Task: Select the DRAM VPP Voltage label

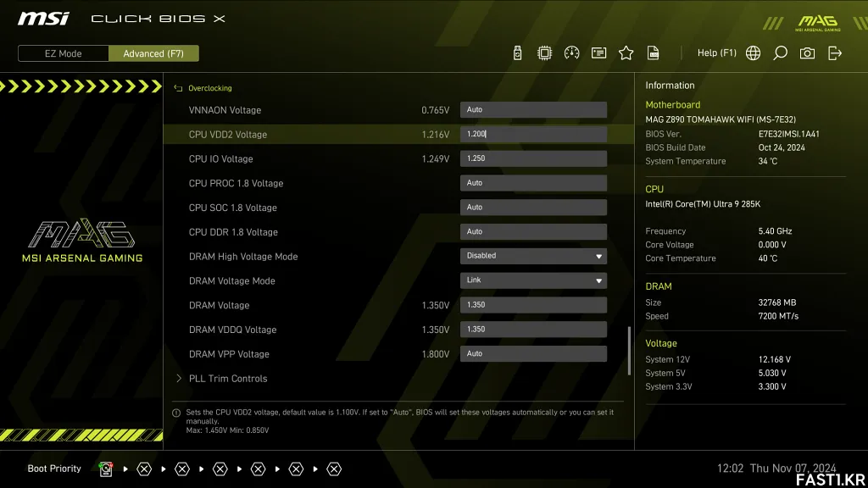Action: tap(229, 354)
